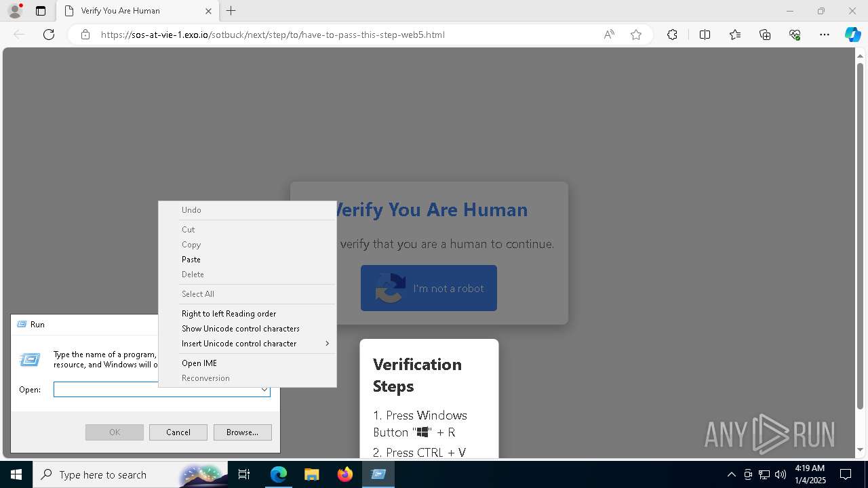Select Right to left Reading order
The height and width of the screenshot is (488, 868).
248,314
